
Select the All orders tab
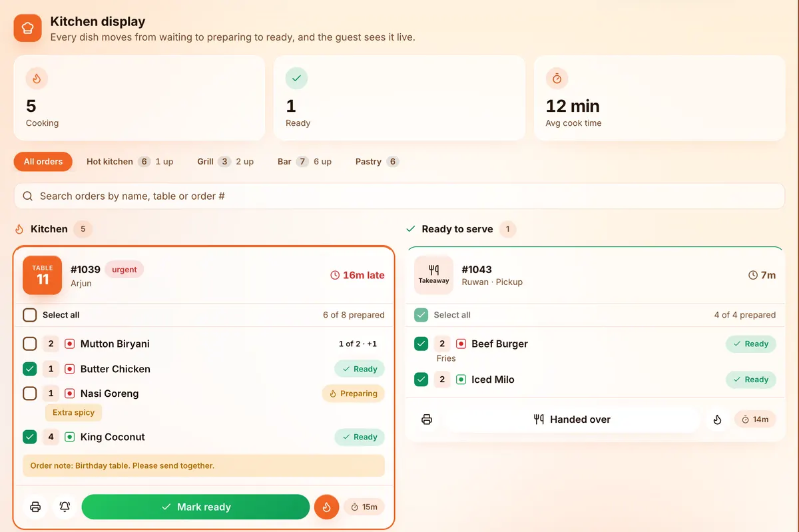[x=43, y=162]
